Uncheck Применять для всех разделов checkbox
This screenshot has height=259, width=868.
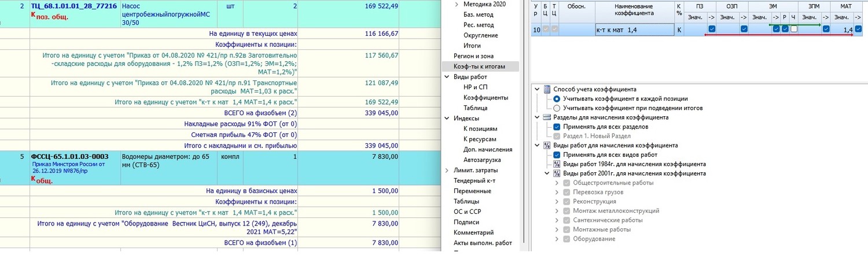coord(557,127)
